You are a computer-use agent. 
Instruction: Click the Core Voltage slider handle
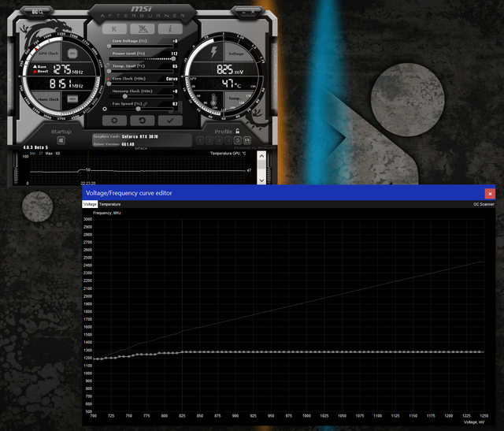coord(109,46)
